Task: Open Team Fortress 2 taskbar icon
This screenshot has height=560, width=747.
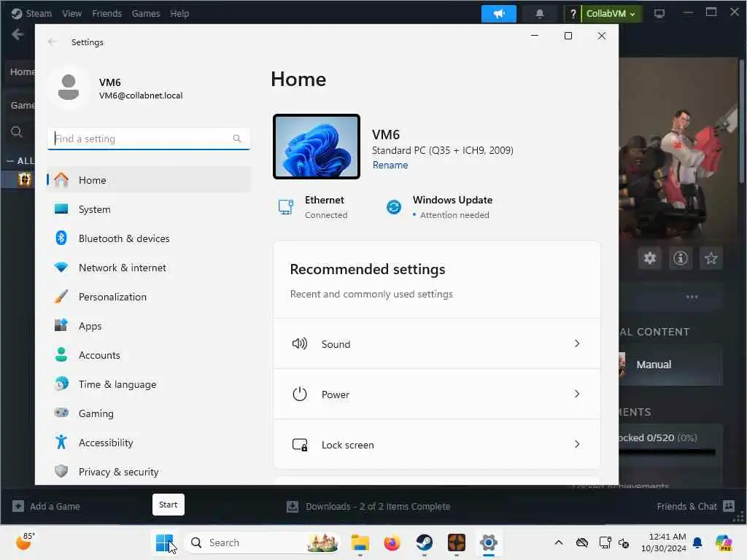Action: [457, 542]
